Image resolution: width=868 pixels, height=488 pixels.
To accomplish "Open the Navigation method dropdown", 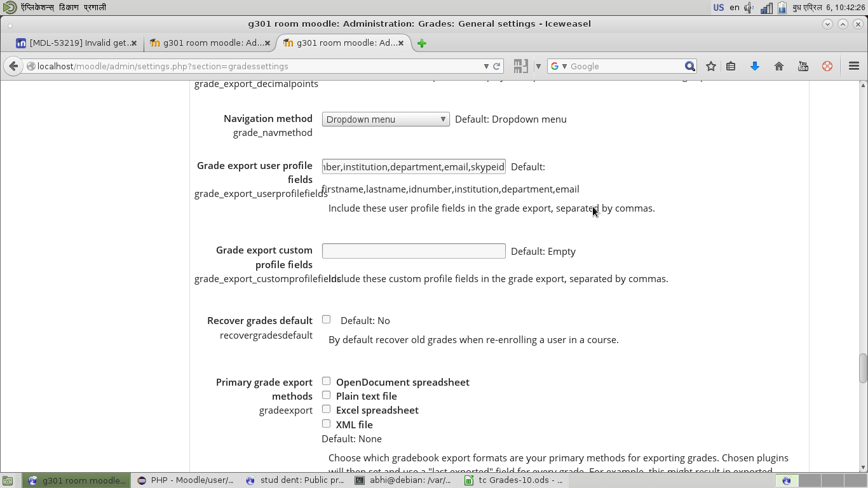I will (386, 119).
